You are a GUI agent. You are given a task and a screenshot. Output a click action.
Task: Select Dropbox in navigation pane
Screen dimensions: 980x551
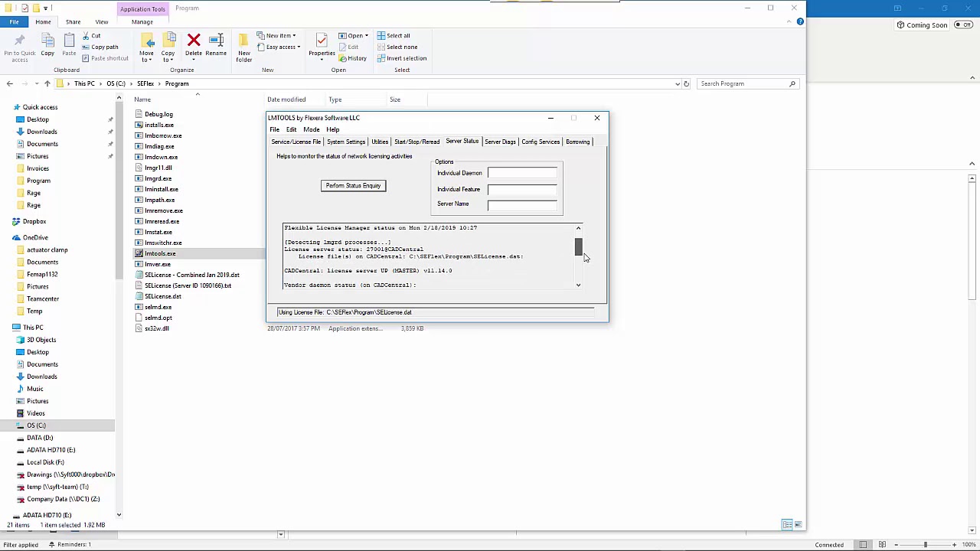34,221
